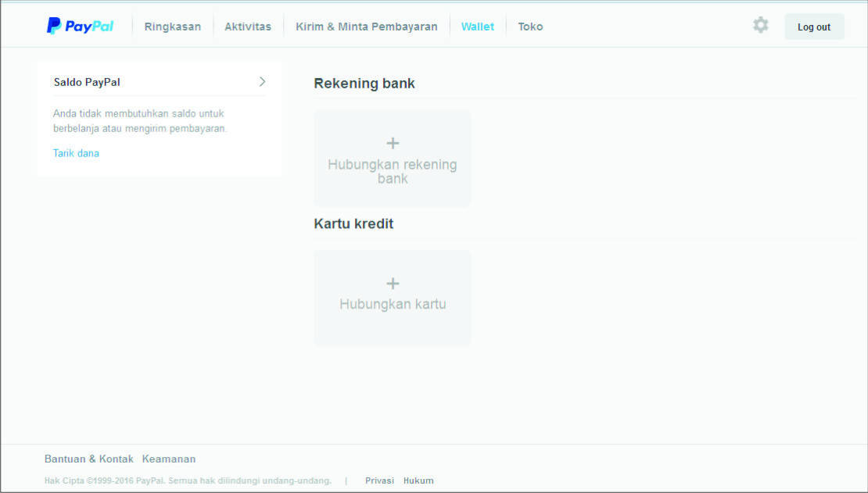Click the Privasi footer link
This screenshot has width=868, height=493.
379,480
